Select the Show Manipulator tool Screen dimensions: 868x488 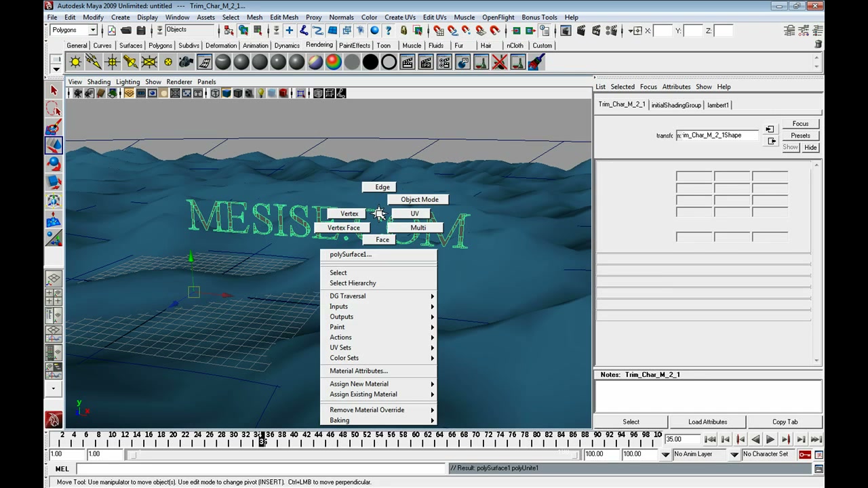(x=54, y=237)
